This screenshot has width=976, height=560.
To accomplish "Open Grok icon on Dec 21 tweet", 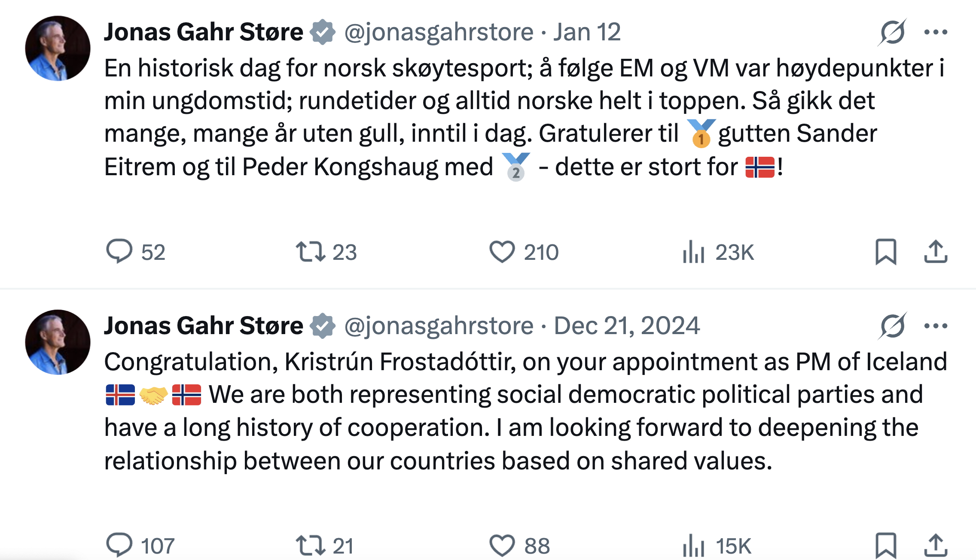I will click(892, 326).
